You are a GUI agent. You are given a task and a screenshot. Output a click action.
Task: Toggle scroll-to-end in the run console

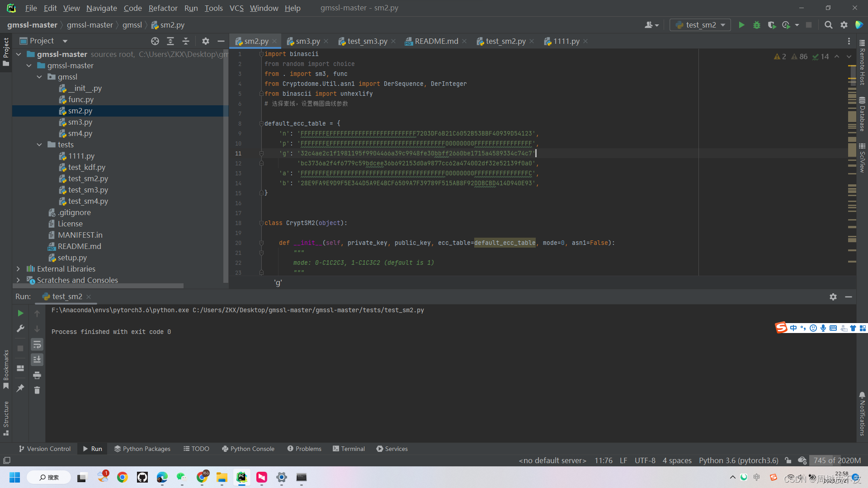click(37, 360)
